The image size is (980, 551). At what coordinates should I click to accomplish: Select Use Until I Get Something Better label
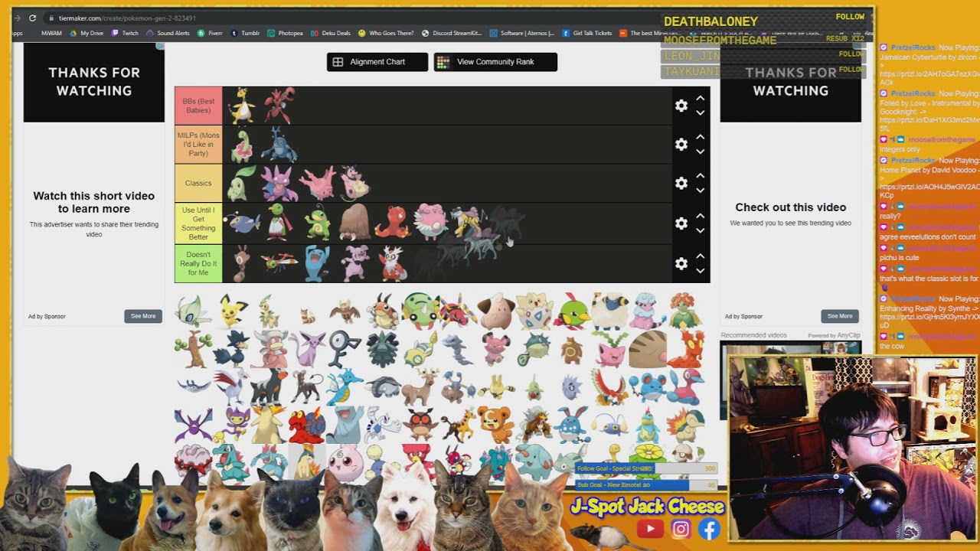coord(198,223)
